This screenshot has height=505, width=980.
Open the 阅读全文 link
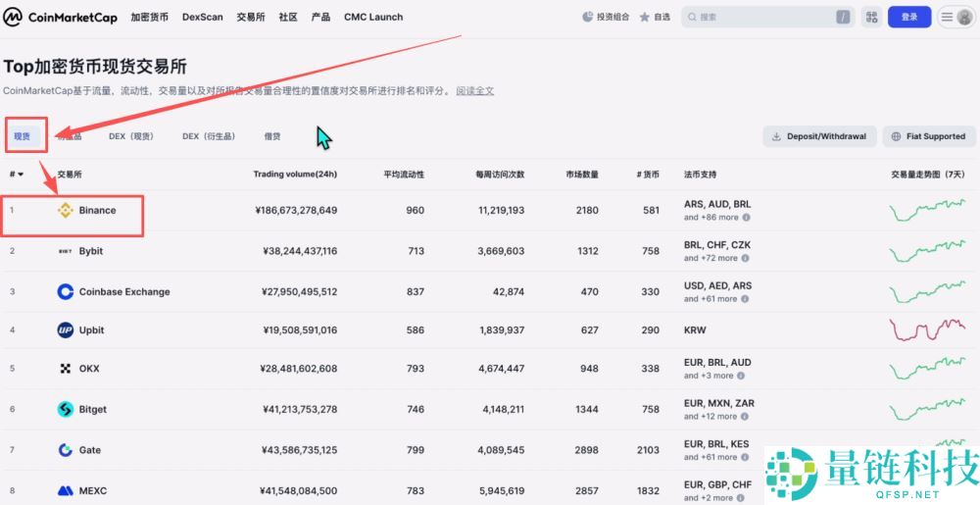[x=475, y=90]
